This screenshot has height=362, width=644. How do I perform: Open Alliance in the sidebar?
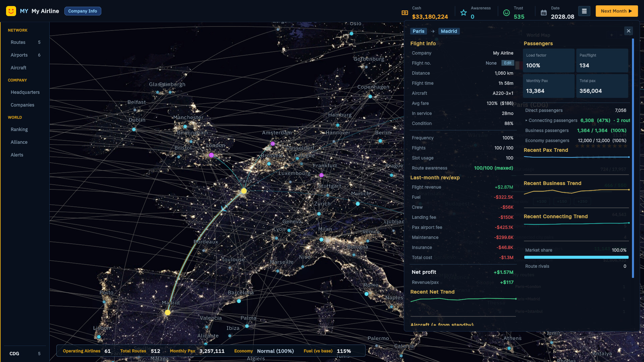point(25,142)
